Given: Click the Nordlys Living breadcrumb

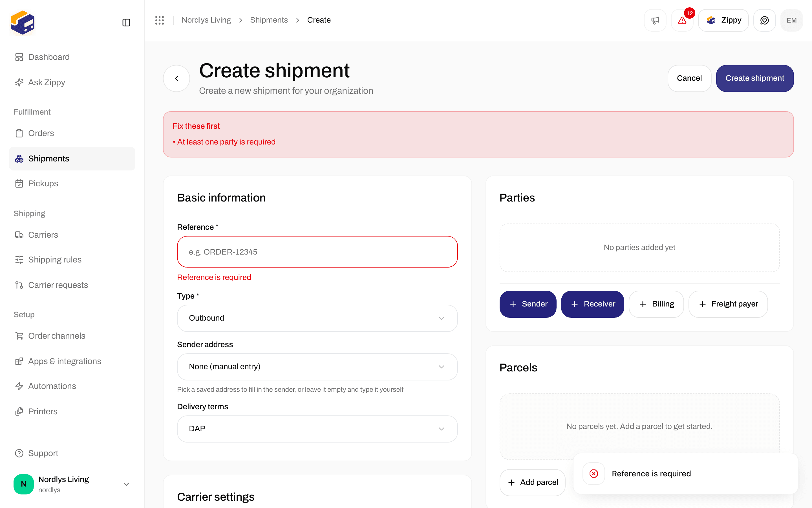Looking at the screenshot, I should pyautogui.click(x=206, y=20).
